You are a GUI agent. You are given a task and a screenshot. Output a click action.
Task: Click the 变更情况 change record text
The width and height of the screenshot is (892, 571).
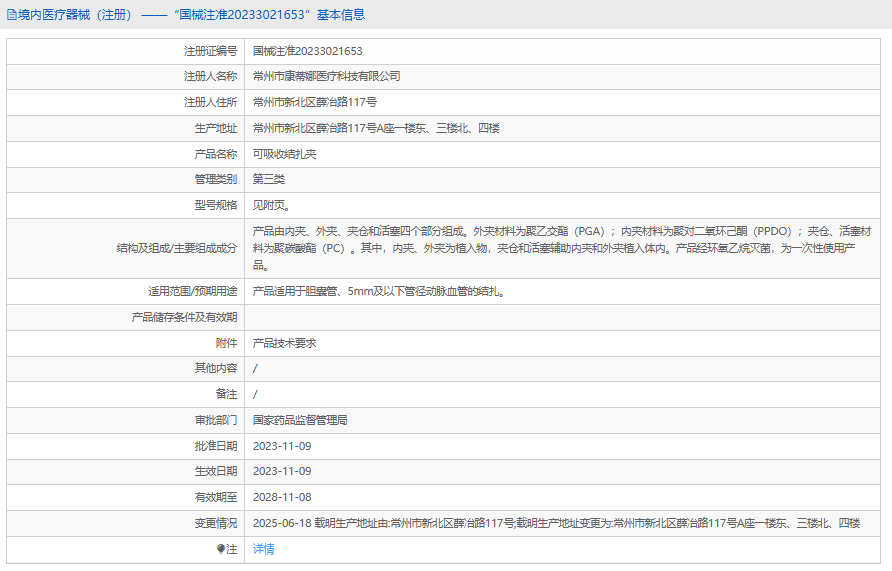[556, 523]
